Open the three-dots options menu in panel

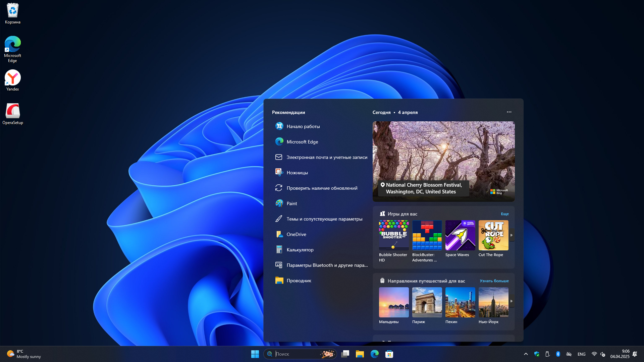[509, 112]
